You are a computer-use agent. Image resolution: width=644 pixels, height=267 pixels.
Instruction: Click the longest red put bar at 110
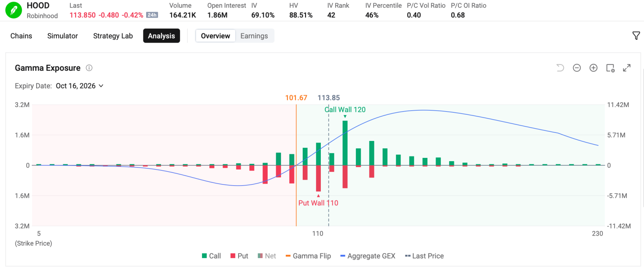click(318, 178)
